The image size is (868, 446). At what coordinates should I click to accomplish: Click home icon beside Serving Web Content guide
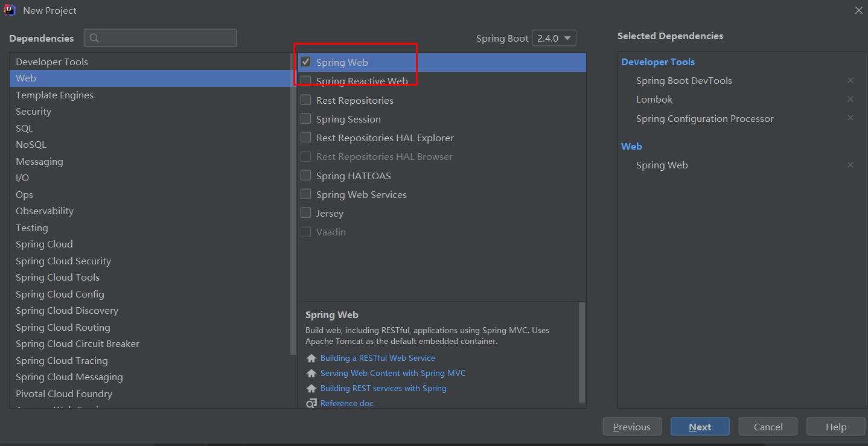click(311, 374)
